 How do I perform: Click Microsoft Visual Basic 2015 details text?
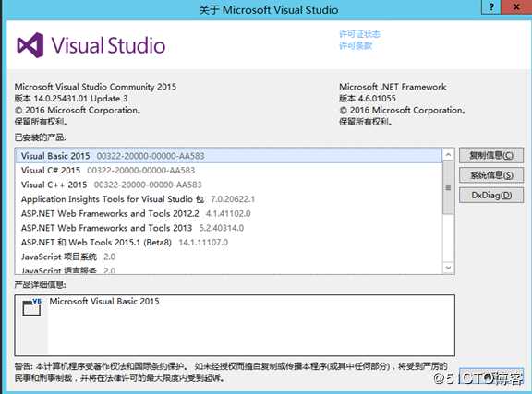(104, 301)
